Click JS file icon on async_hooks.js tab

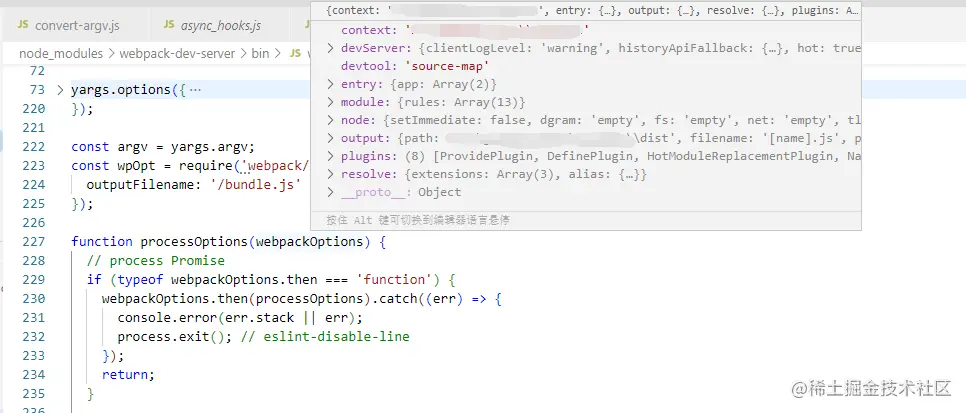click(x=169, y=25)
